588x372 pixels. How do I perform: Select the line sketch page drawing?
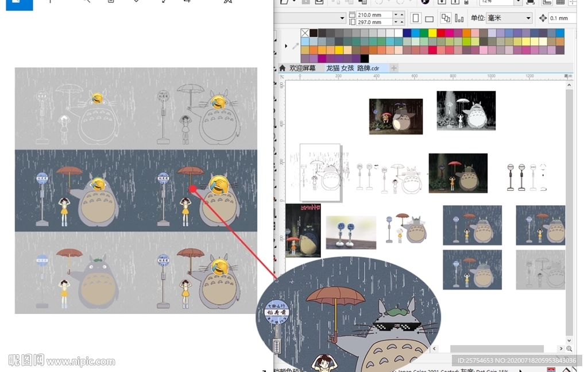pos(320,172)
